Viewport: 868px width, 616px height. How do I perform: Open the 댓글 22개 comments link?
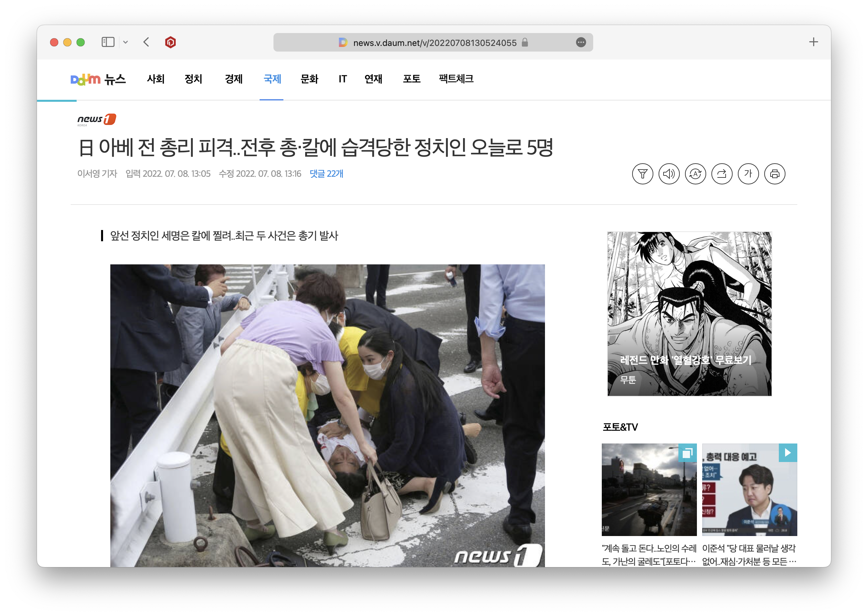(326, 174)
